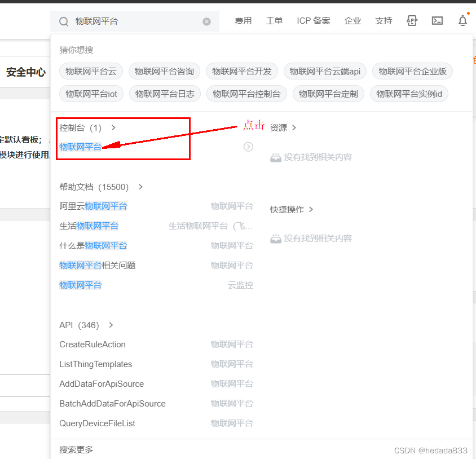Clear the search box text

(207, 21)
